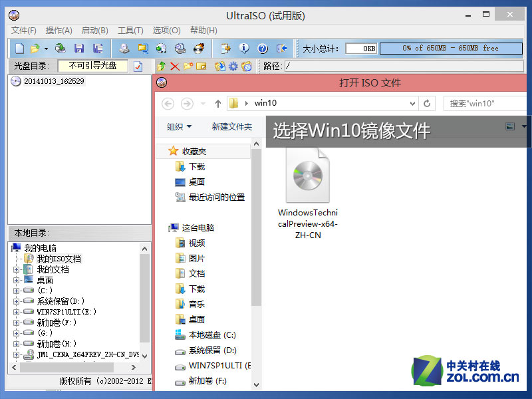Open the dropdown arrow beside Open icon
This screenshot has height=399, width=532.
point(46,49)
